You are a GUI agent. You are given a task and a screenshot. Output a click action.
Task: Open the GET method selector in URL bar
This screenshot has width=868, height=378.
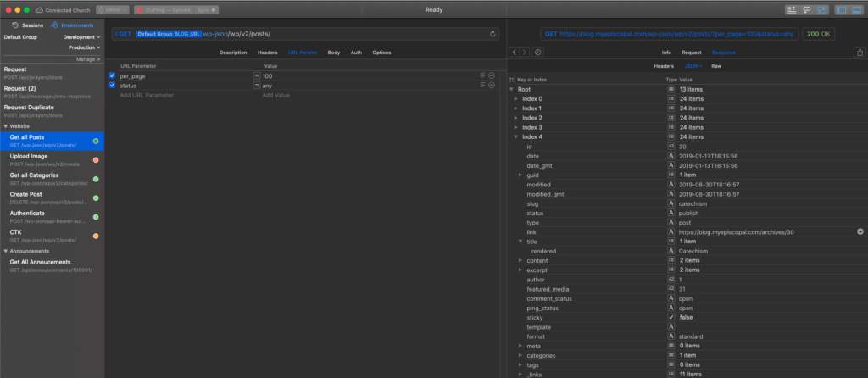click(x=124, y=34)
